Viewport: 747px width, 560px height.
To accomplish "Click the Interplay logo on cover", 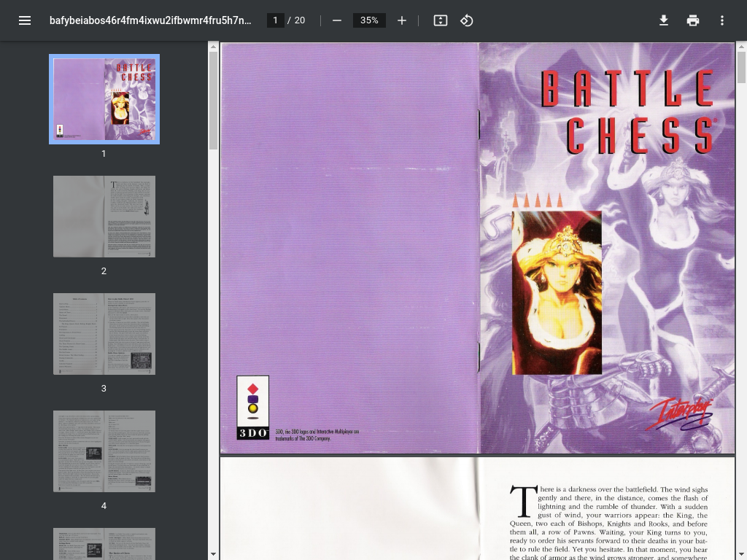I will point(679,414).
